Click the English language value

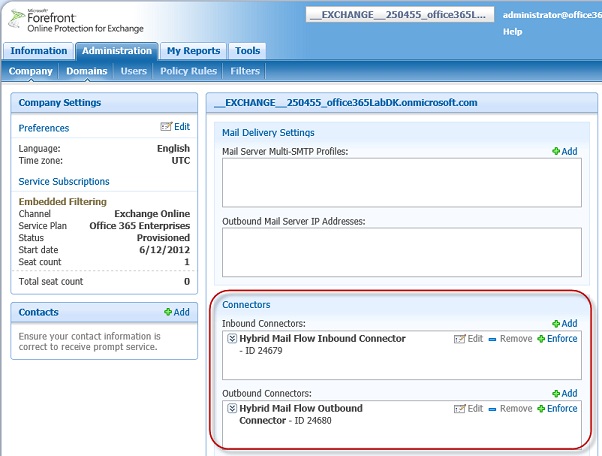[x=173, y=149]
